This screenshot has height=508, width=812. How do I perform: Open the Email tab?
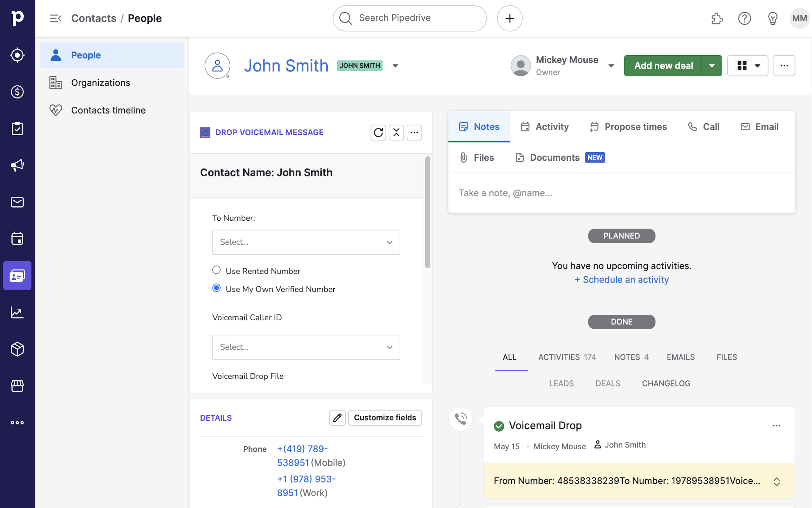[x=760, y=127]
